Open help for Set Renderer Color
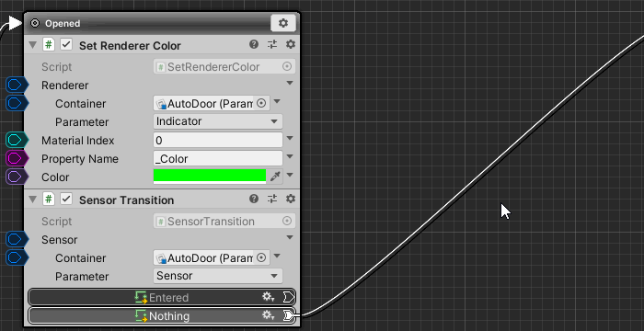Image resolution: width=644 pixels, height=331 pixels. 254,44
